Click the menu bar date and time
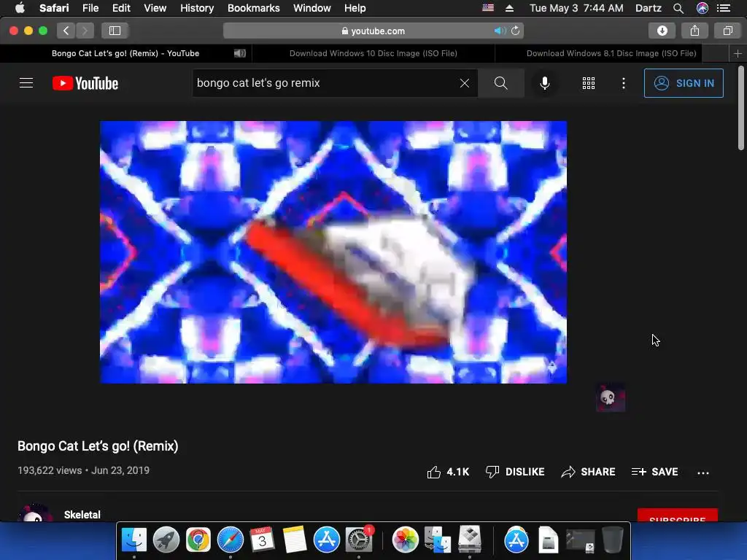 pyautogui.click(x=576, y=8)
